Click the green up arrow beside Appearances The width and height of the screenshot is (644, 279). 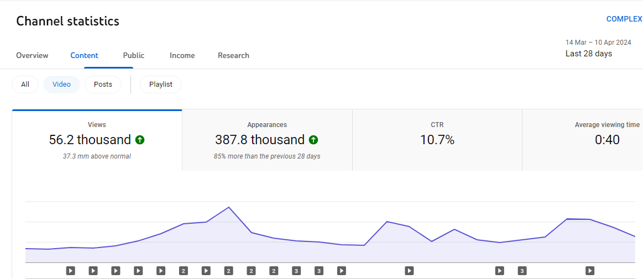(313, 140)
